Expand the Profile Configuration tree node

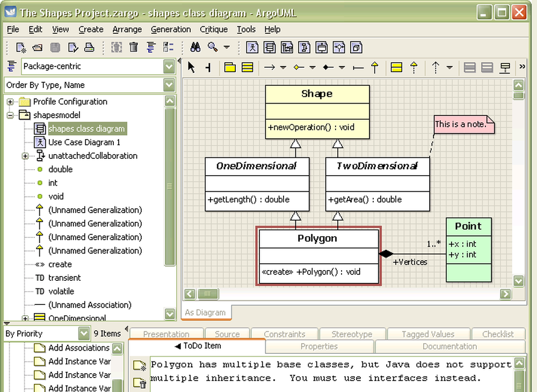tap(10, 102)
